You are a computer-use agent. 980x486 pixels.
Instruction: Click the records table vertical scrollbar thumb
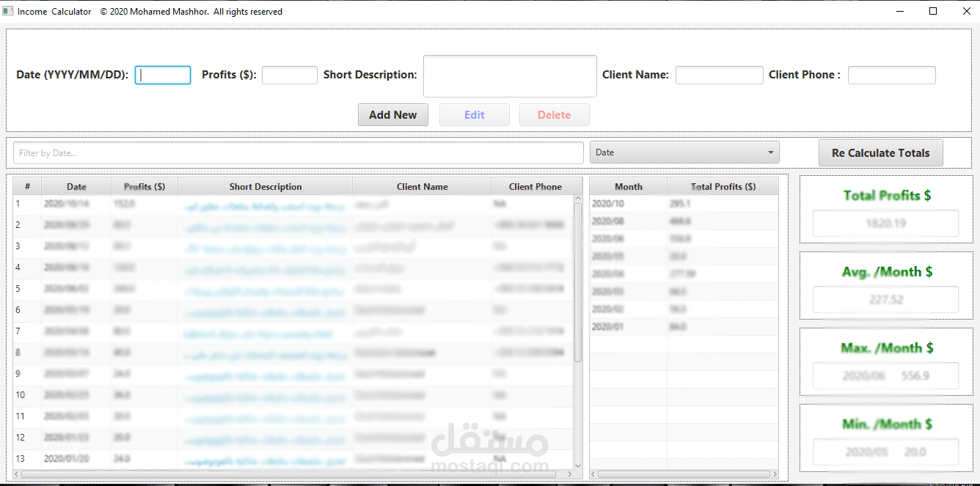[x=577, y=282]
